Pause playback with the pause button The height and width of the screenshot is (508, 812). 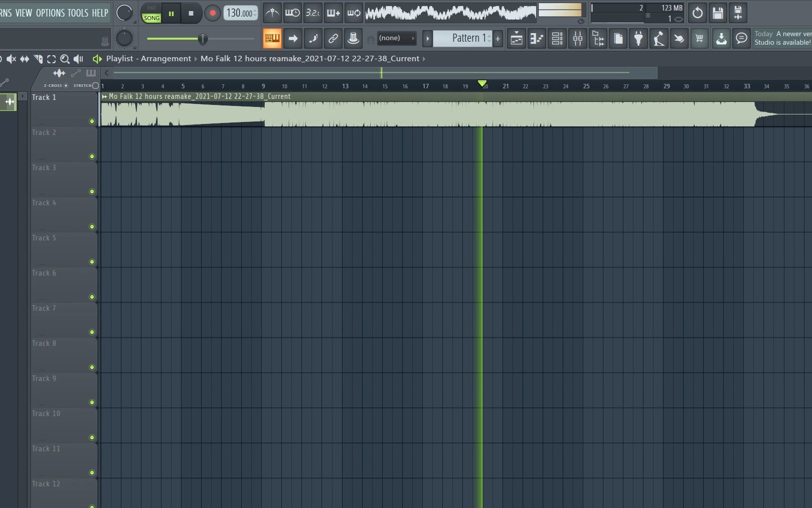pyautogui.click(x=171, y=14)
